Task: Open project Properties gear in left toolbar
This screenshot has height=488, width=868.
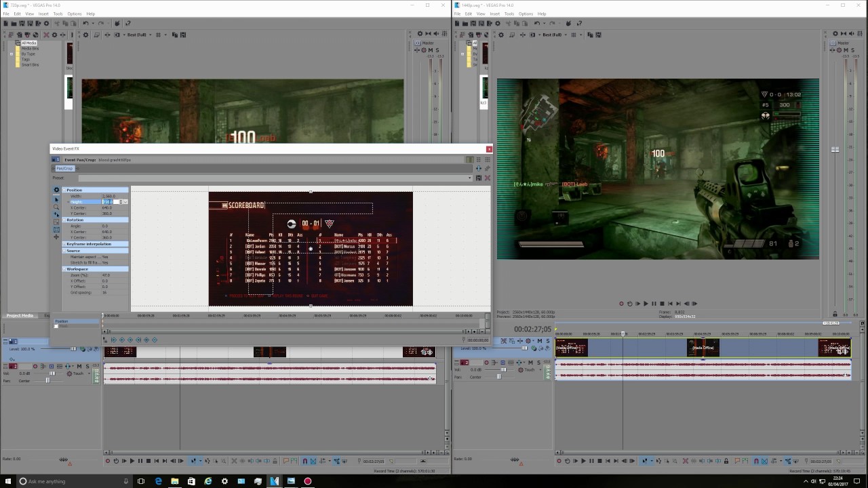Action: pos(46,24)
